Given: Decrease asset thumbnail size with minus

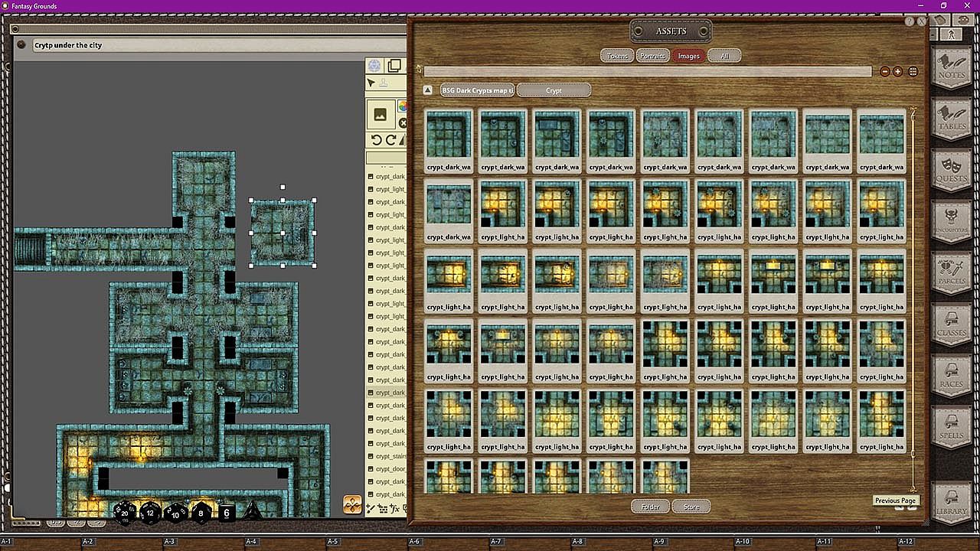Looking at the screenshot, I should (x=885, y=71).
